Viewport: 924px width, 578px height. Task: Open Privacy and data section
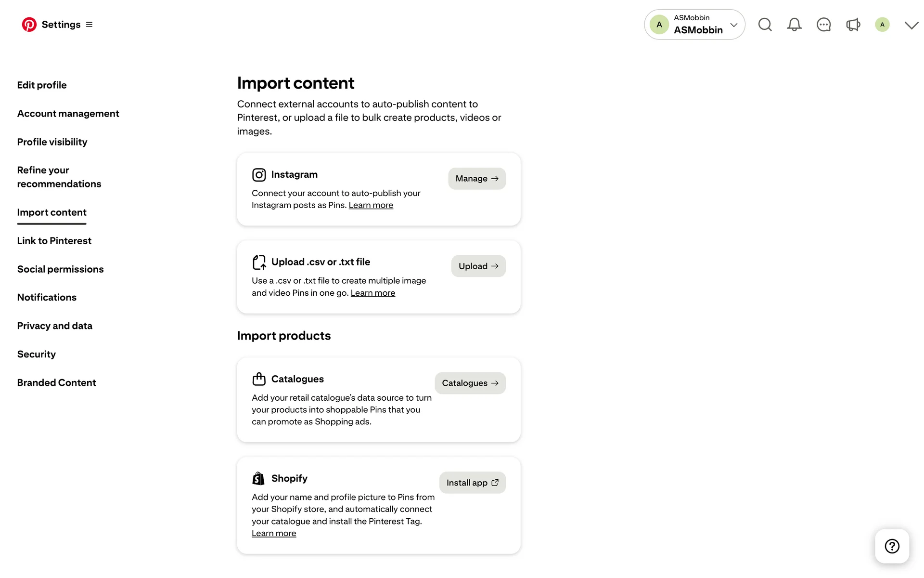point(55,326)
